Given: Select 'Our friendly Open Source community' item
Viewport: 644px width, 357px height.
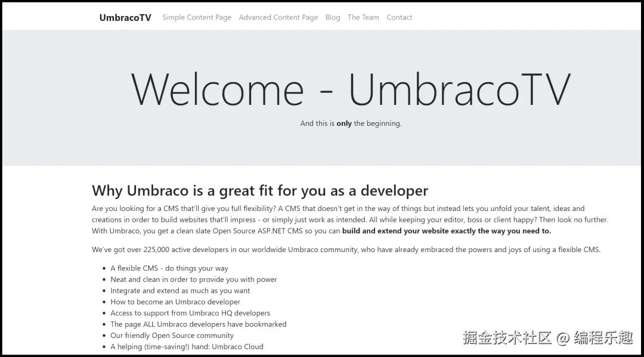Looking at the screenshot, I should click(x=172, y=336).
